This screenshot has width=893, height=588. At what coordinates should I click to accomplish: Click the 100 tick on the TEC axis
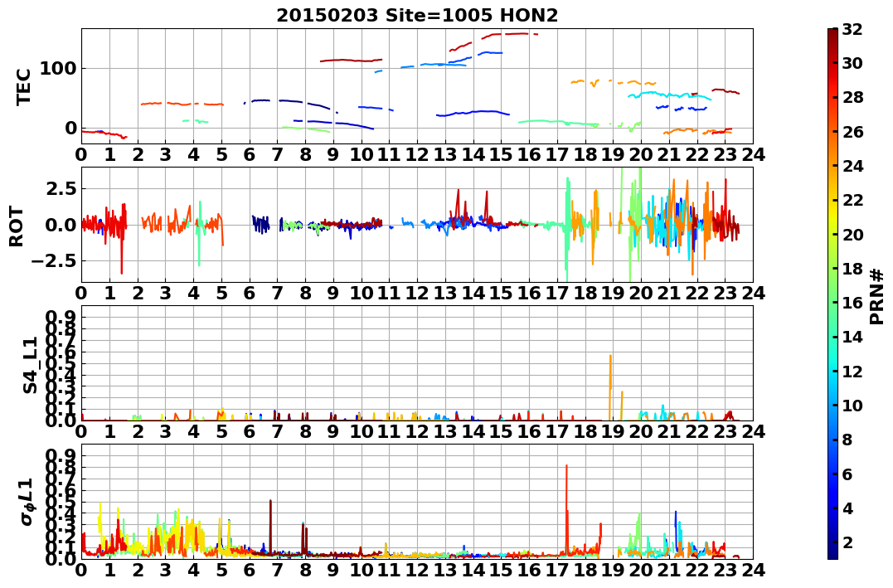click(57, 68)
